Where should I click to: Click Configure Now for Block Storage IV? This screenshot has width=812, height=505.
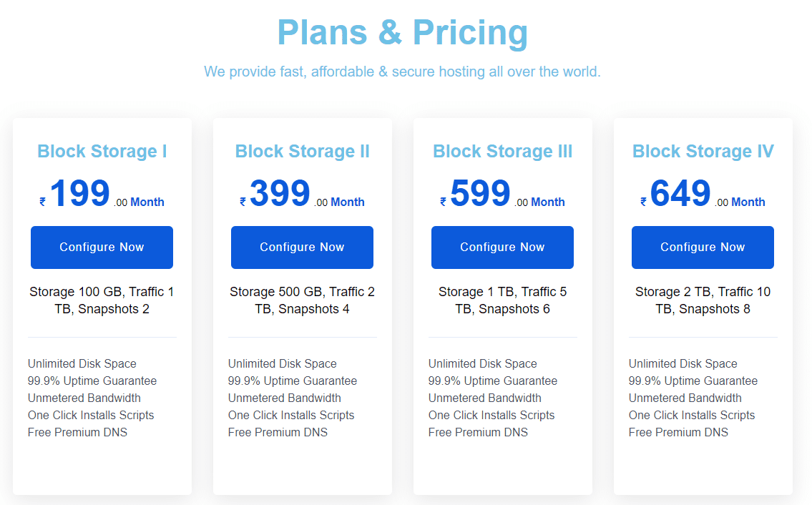click(703, 247)
